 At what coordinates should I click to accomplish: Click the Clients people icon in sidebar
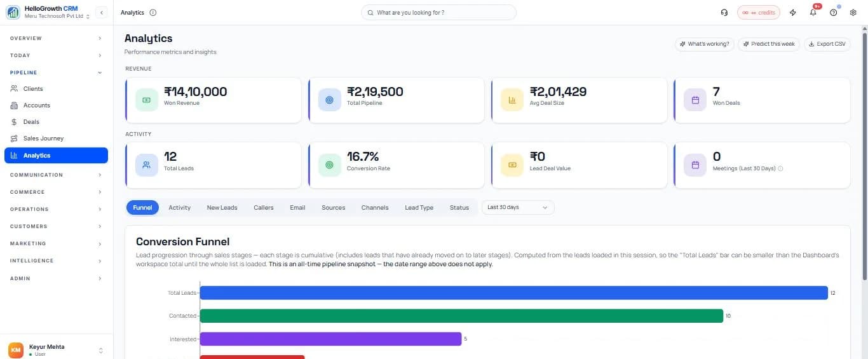click(14, 89)
